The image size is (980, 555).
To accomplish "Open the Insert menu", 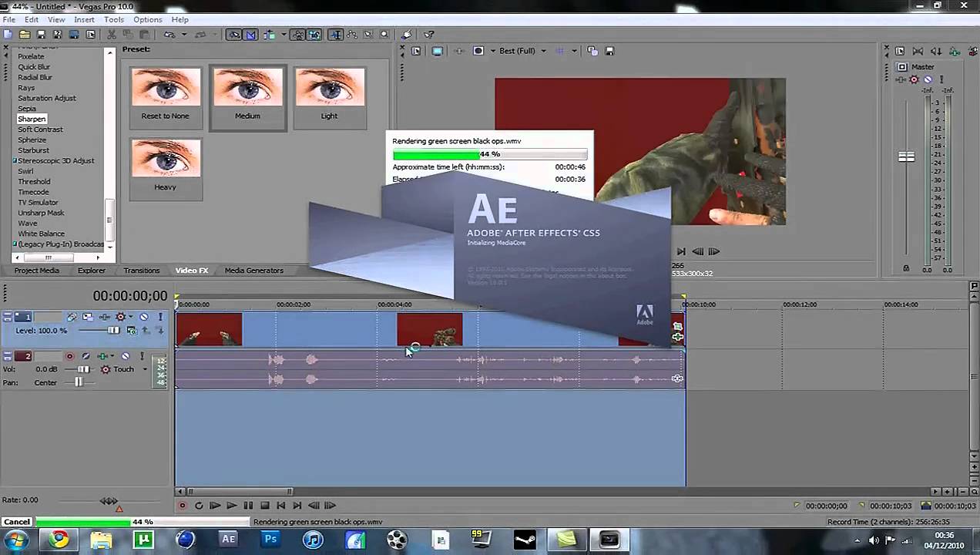I will click(x=84, y=19).
